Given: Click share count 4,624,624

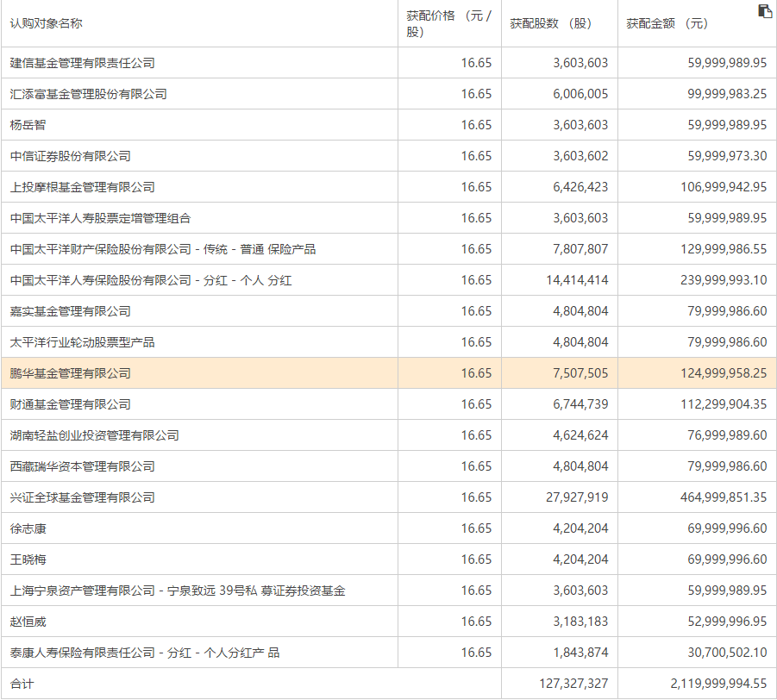Looking at the screenshot, I should (x=580, y=435).
